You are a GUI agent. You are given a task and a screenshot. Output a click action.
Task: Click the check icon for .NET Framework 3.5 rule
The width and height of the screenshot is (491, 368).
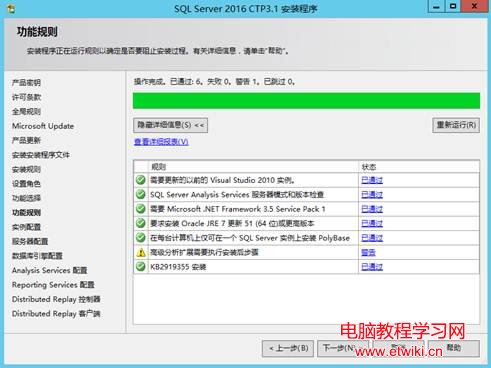(141, 209)
